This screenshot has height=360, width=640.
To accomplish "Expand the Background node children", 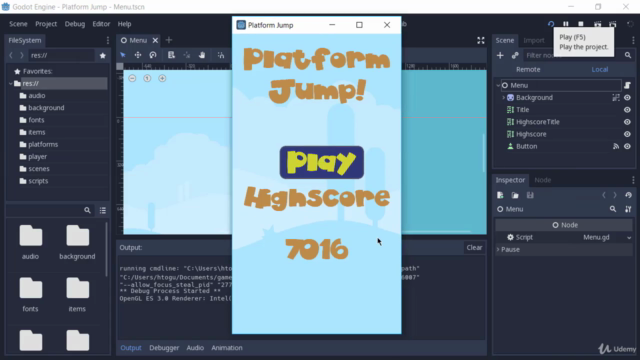I will tap(503, 98).
